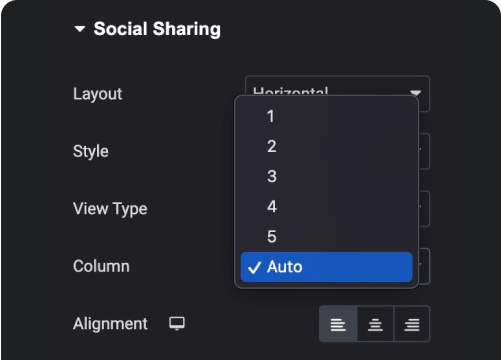Click the View Type field label

click(110, 209)
